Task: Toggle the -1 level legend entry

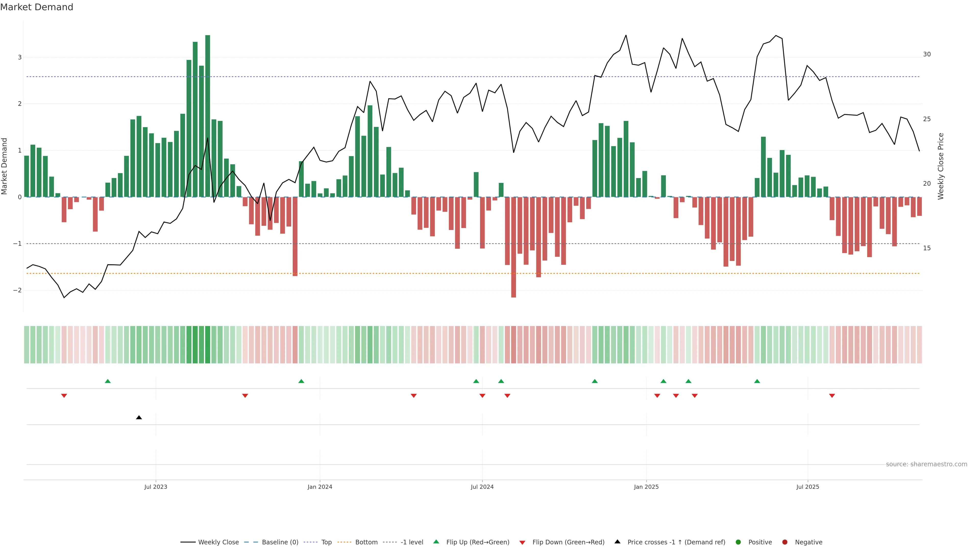Action: coord(412,542)
